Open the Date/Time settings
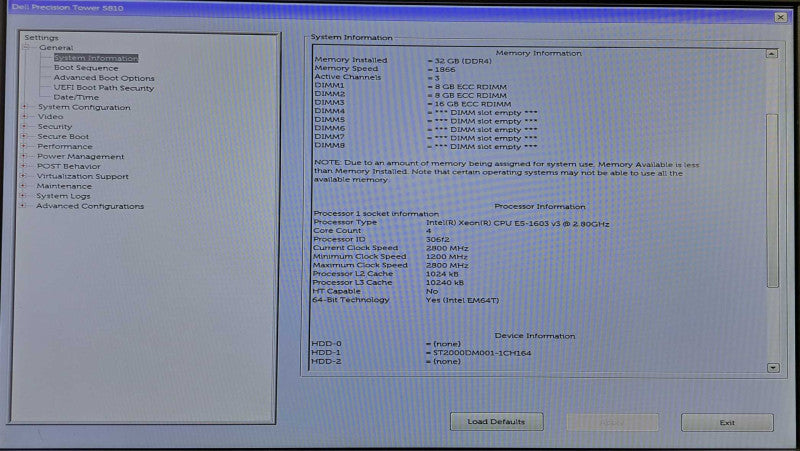The image size is (800, 451). 76,97
